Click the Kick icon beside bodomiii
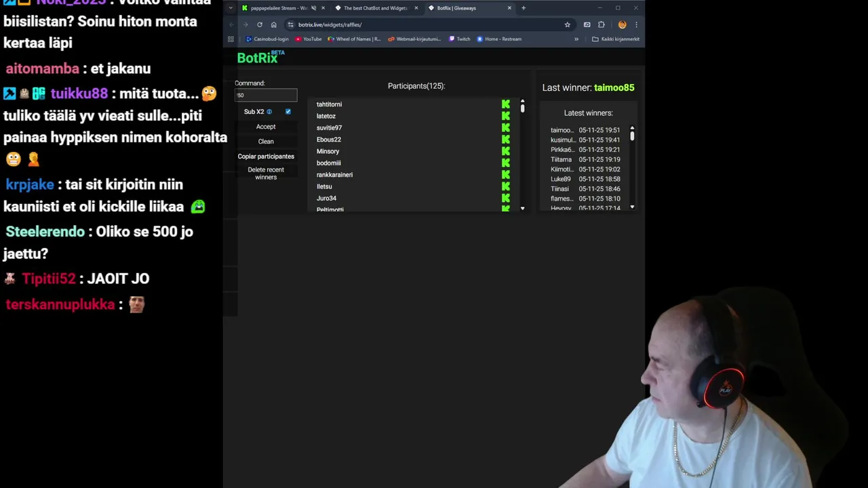This screenshot has height=488, width=868. pyautogui.click(x=506, y=163)
